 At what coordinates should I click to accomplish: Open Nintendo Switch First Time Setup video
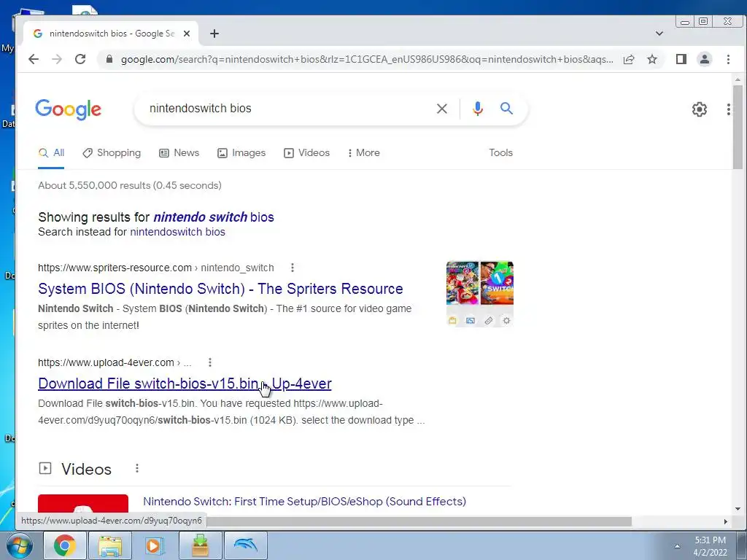304,502
